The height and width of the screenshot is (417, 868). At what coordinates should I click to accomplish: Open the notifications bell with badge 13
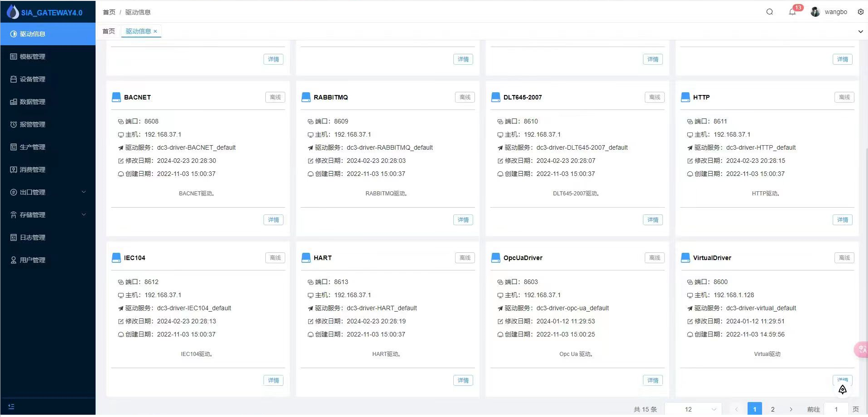pos(792,12)
